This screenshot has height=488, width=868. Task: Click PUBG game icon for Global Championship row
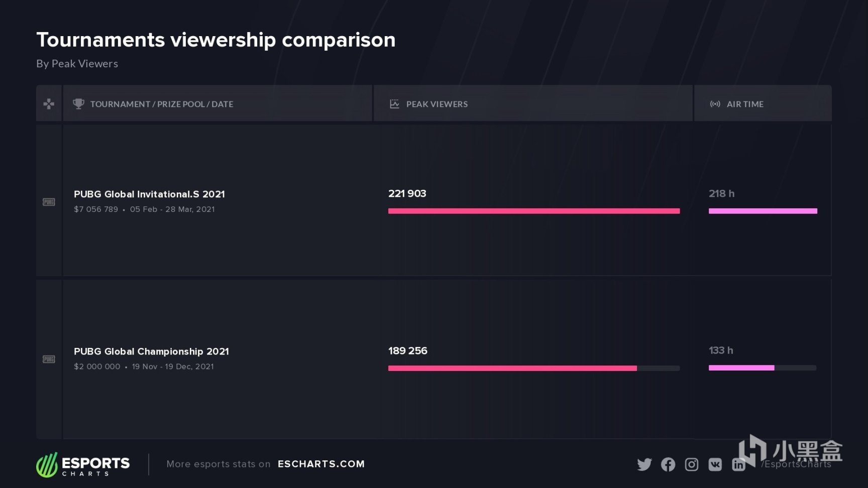pos(49,359)
